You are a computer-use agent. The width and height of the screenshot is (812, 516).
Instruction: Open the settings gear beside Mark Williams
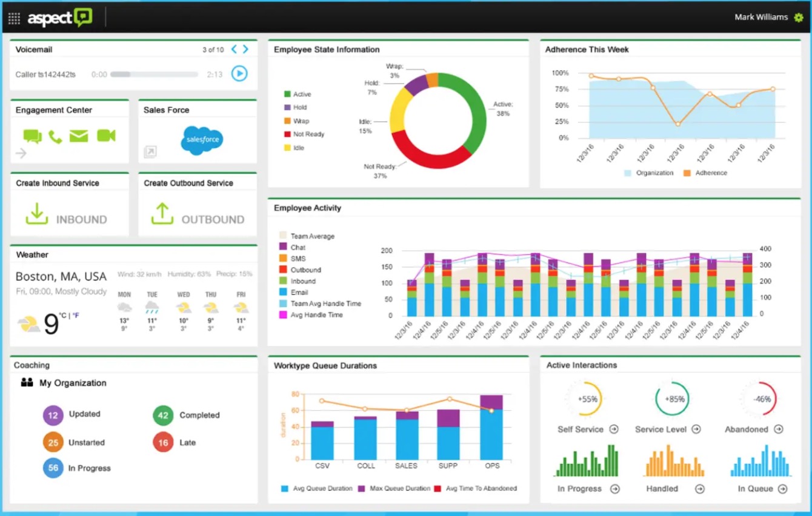(x=799, y=18)
